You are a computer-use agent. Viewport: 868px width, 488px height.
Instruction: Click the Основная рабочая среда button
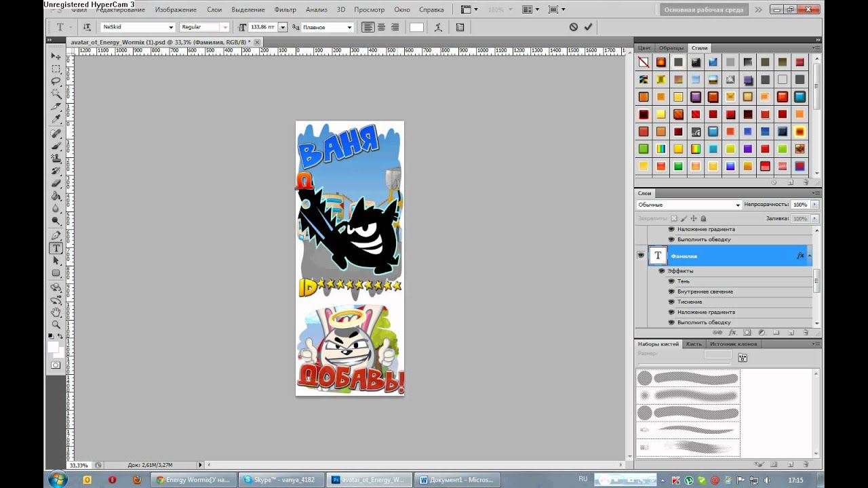[704, 10]
